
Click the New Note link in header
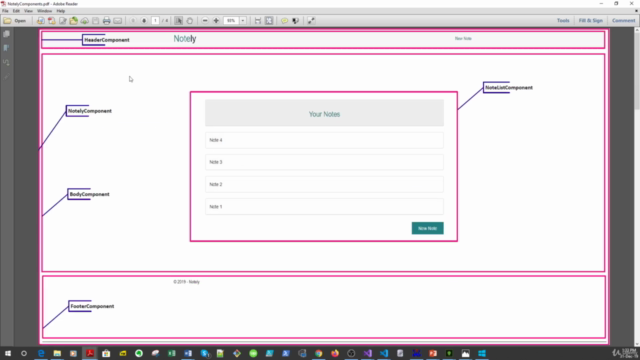tap(463, 38)
